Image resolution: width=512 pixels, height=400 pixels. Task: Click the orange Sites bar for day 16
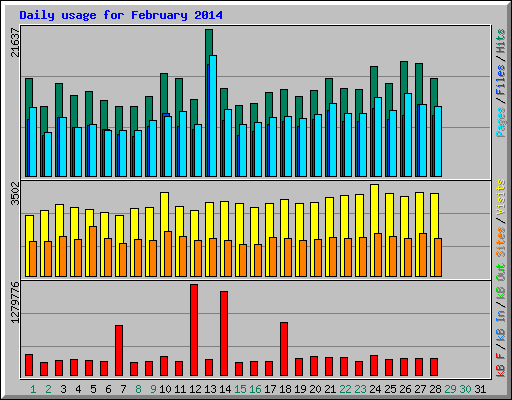tap(258, 260)
